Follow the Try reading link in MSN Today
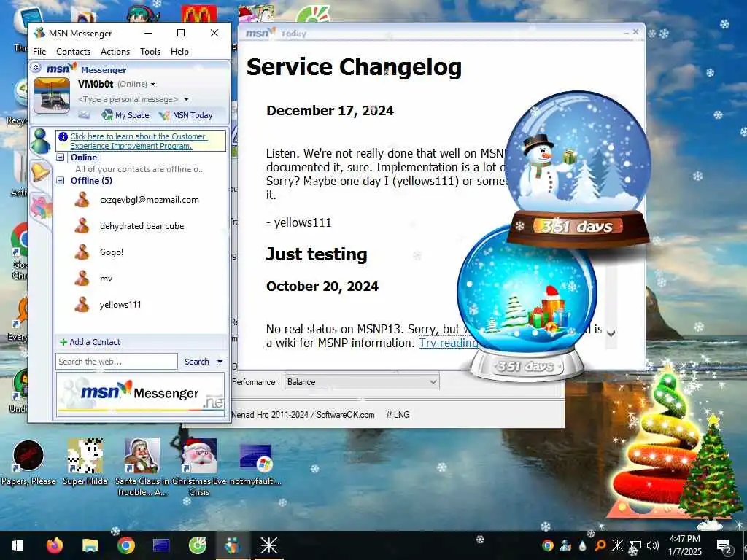 tap(449, 343)
